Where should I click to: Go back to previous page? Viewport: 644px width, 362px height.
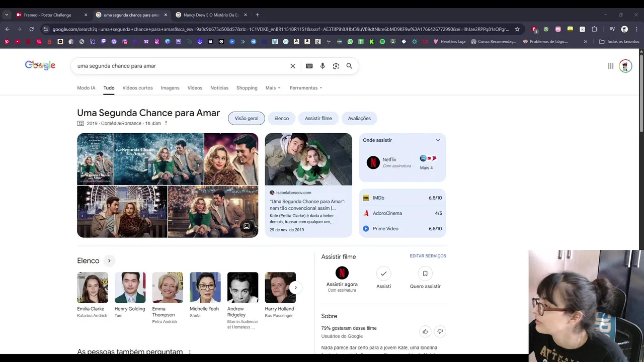[x=7, y=29]
